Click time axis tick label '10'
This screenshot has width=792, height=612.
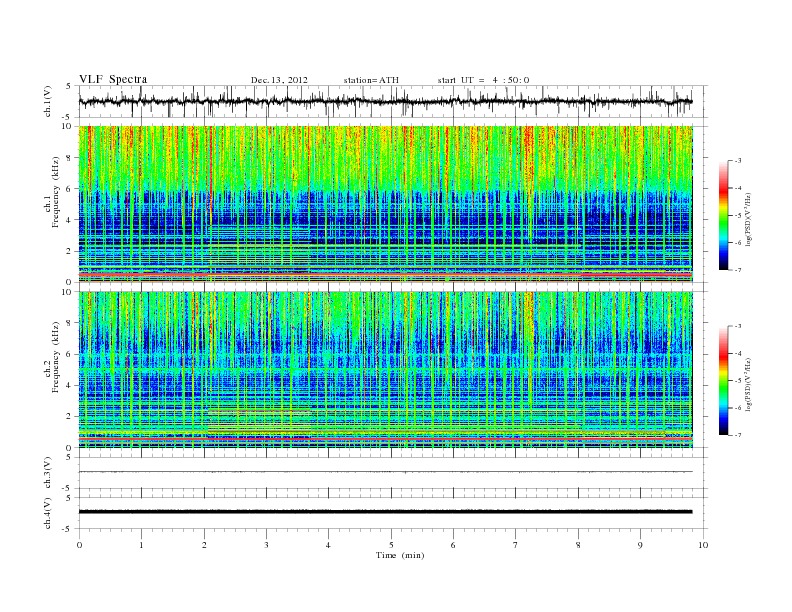click(703, 545)
